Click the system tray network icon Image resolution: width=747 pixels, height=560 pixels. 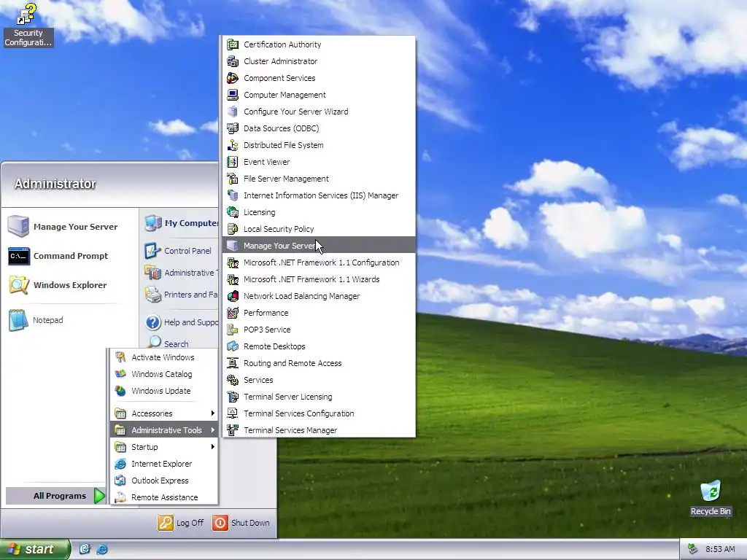[693, 550]
